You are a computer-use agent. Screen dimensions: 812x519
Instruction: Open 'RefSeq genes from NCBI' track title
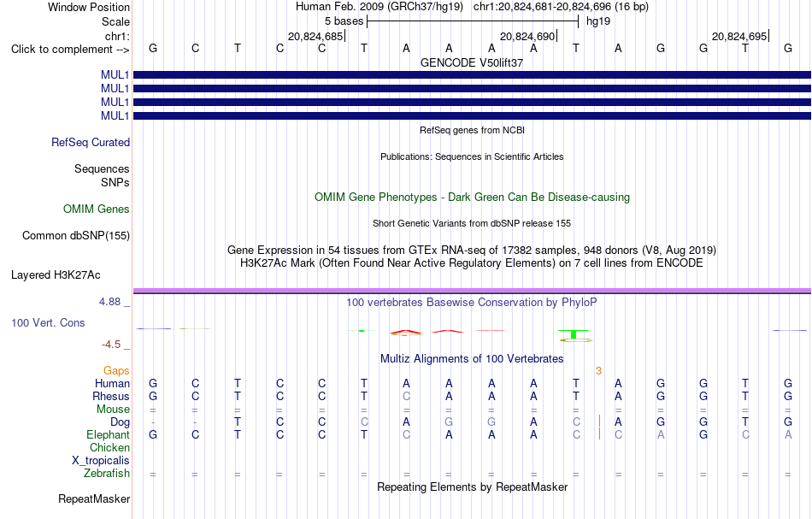coord(472,130)
